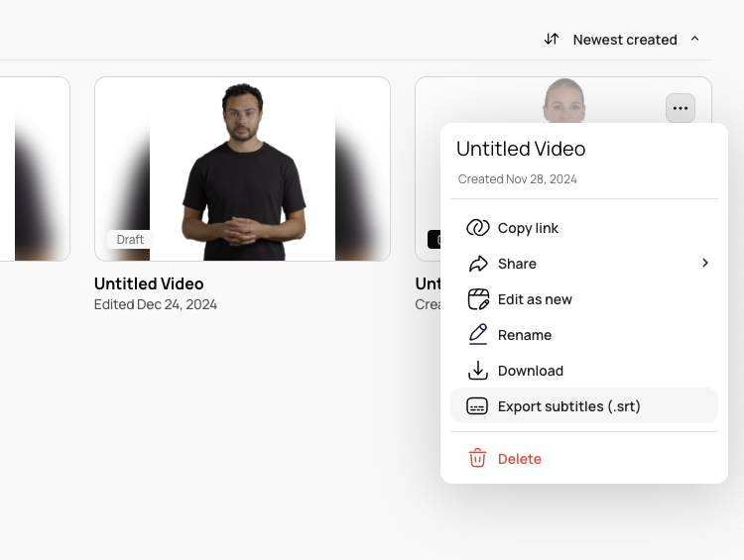Open the man in black shirt video thumbnail
Screen dimensions: 744x560
[x=242, y=168]
